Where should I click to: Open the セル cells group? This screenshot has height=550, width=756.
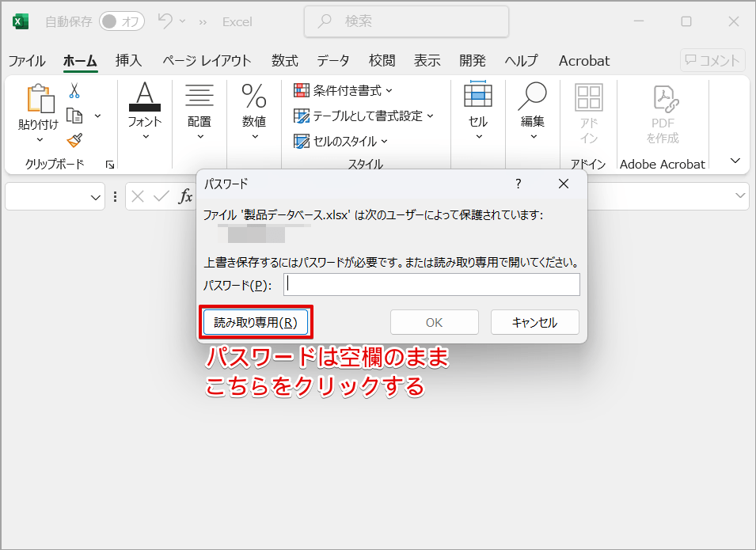point(478,111)
